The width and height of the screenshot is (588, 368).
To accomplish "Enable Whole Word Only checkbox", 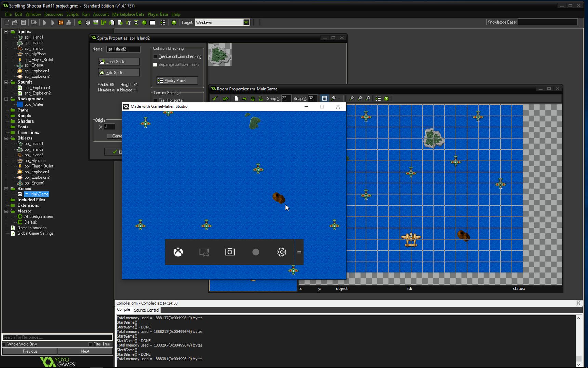I will (4, 344).
